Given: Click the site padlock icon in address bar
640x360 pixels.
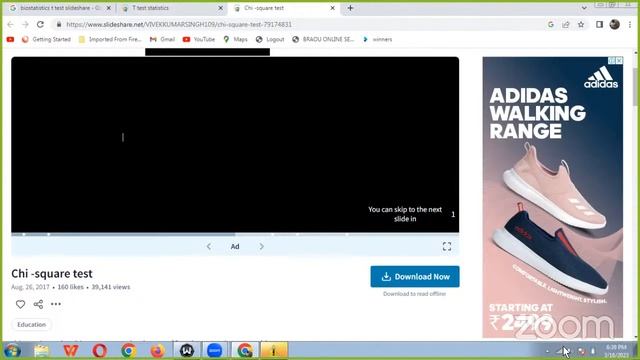Looking at the screenshot, I should (x=59, y=24).
